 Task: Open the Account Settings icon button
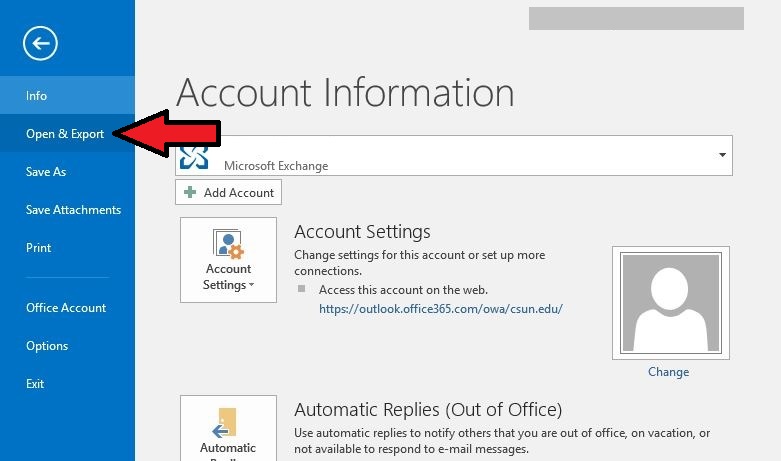click(228, 259)
